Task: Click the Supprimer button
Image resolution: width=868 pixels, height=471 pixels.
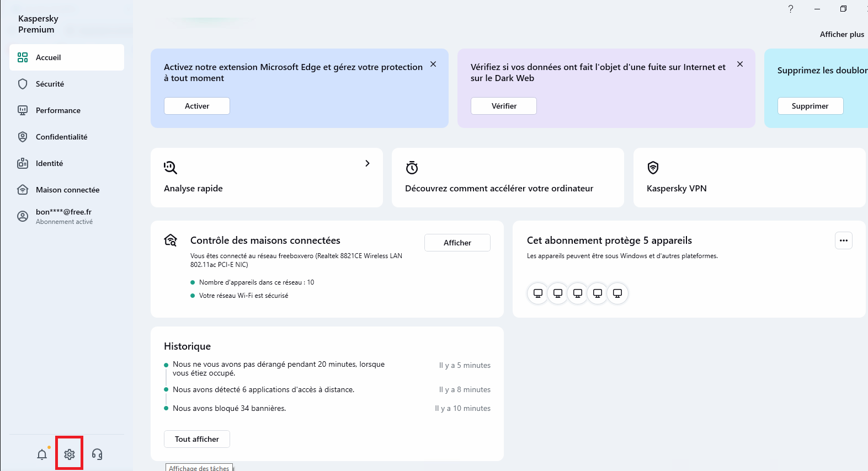Action: tap(811, 106)
